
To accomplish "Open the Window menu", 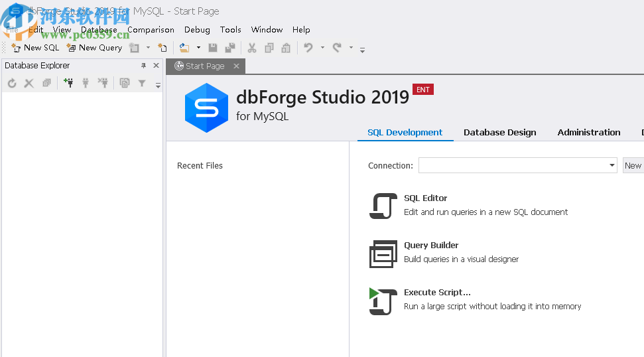I will tap(267, 30).
